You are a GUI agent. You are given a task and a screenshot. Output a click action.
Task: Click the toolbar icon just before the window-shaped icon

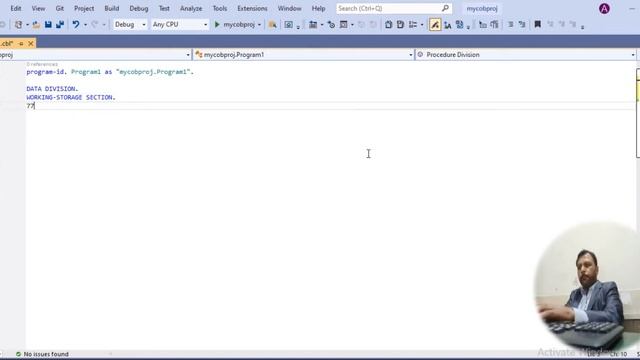click(331, 25)
